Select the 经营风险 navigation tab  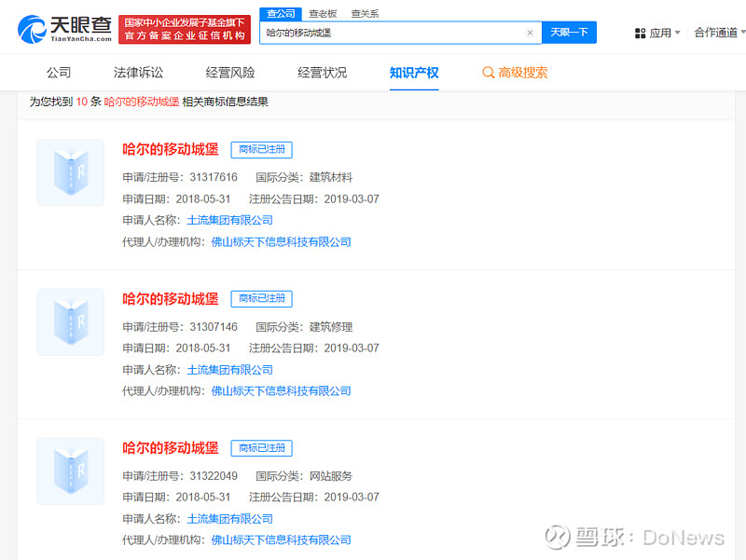tap(229, 72)
